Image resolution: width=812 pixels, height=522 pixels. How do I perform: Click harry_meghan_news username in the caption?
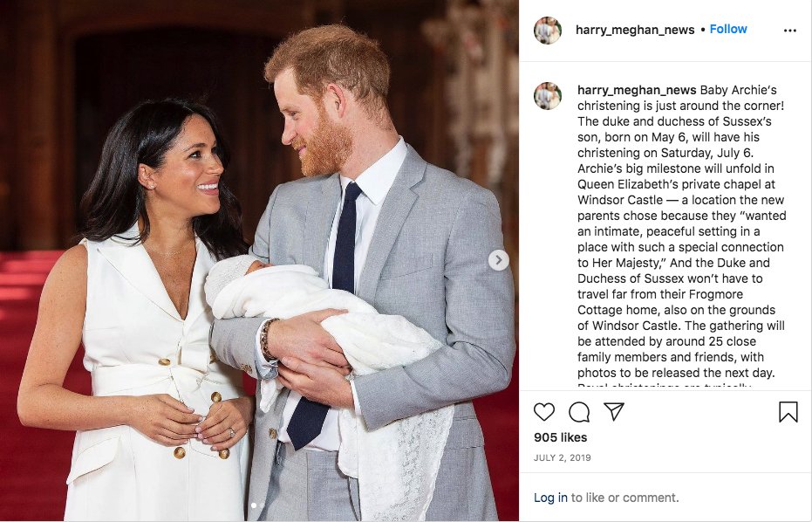[637, 90]
